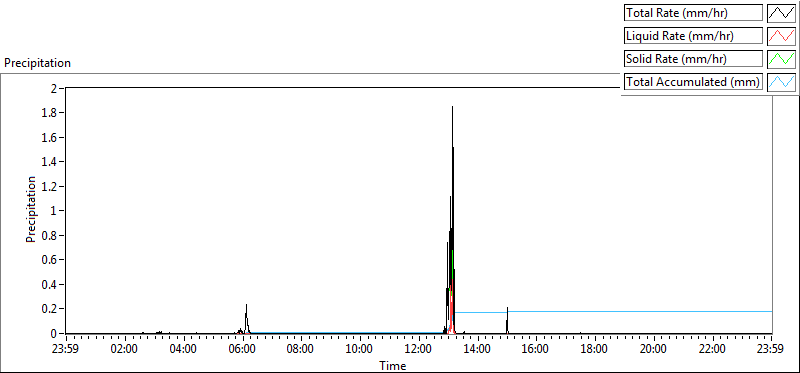Click the red Liquid Rate plot icon
This screenshot has width=800, height=373.
[x=782, y=36]
